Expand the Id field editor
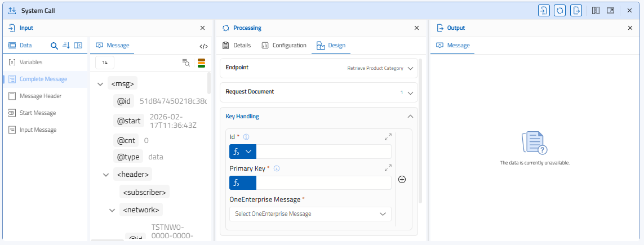The width and height of the screenshot is (644, 245). point(388,137)
